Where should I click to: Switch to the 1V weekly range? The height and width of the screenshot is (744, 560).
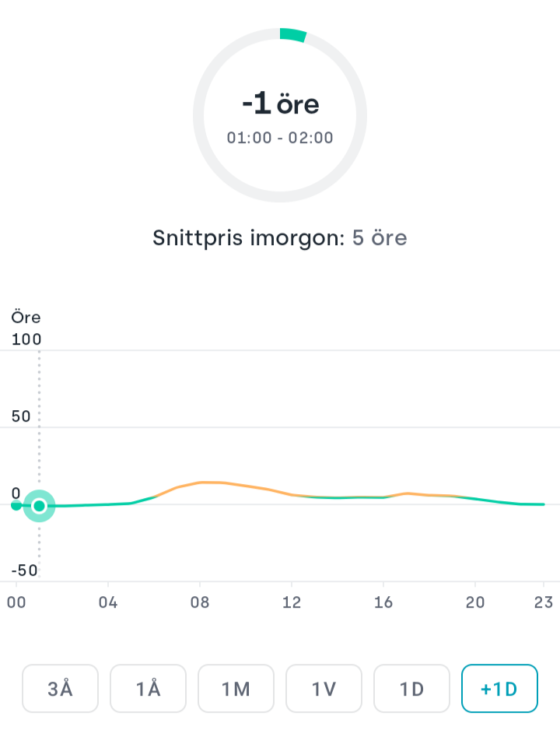tap(324, 689)
